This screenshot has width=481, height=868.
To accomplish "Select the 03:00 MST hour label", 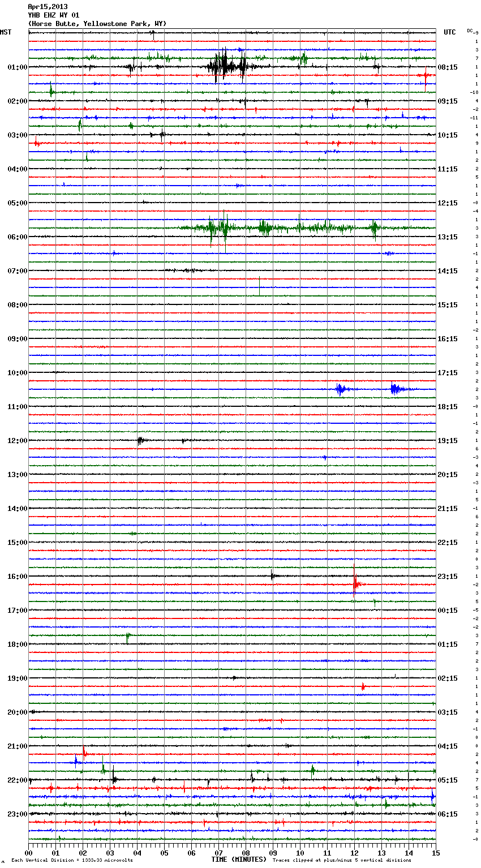I will (x=18, y=135).
